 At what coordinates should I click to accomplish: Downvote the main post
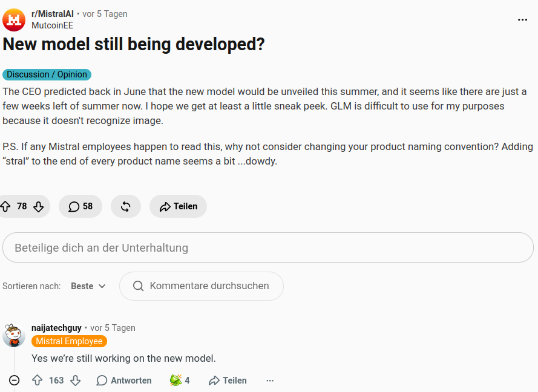(x=39, y=206)
